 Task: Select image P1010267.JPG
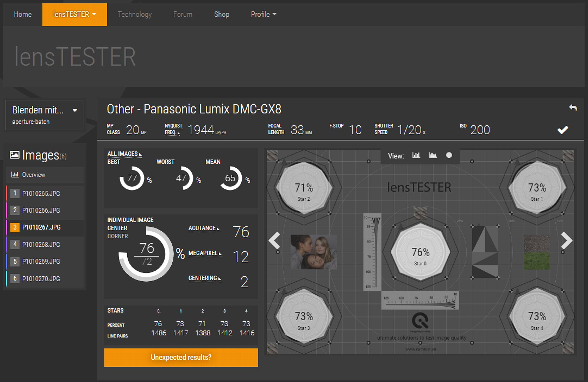click(45, 227)
